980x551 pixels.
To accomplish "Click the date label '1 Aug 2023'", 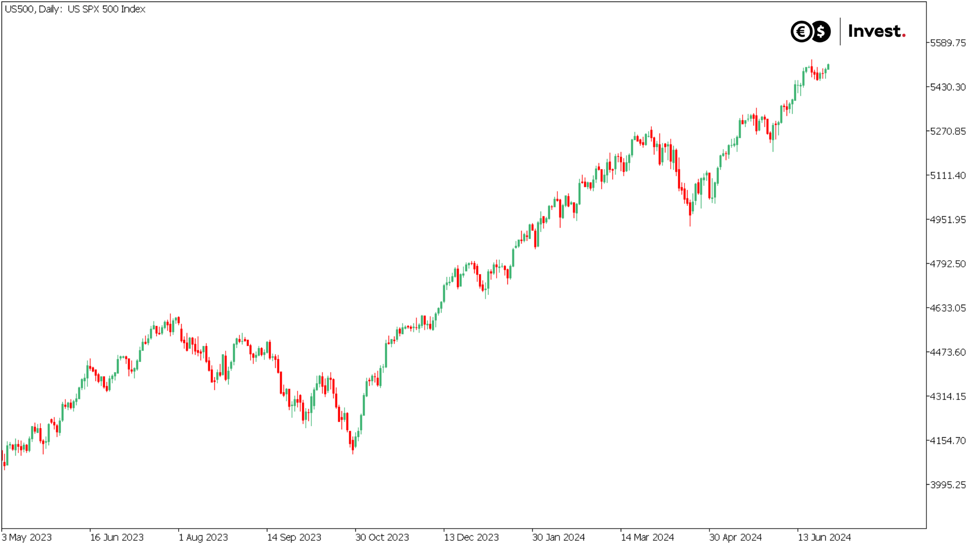I will coord(203,537).
